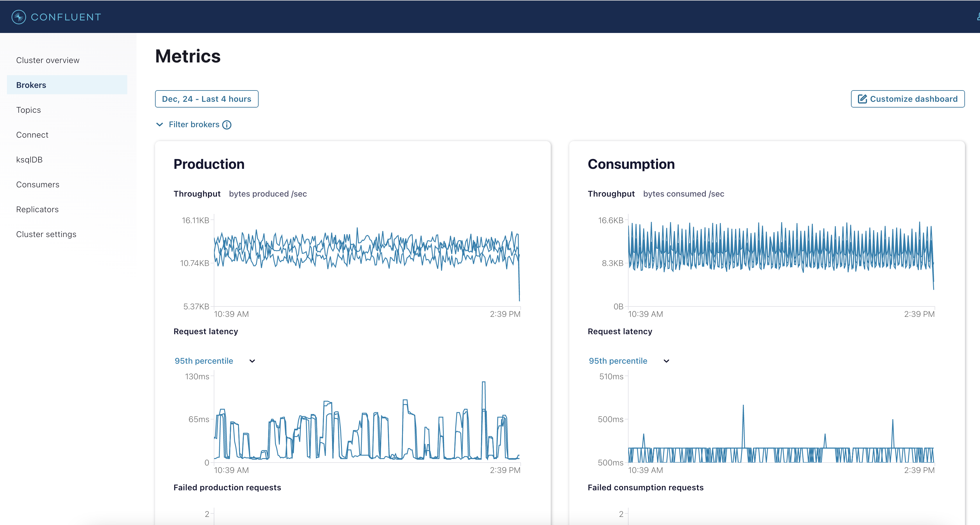Expand the Filter brokers chevron
Screen dimensions: 980x525
[160, 125]
